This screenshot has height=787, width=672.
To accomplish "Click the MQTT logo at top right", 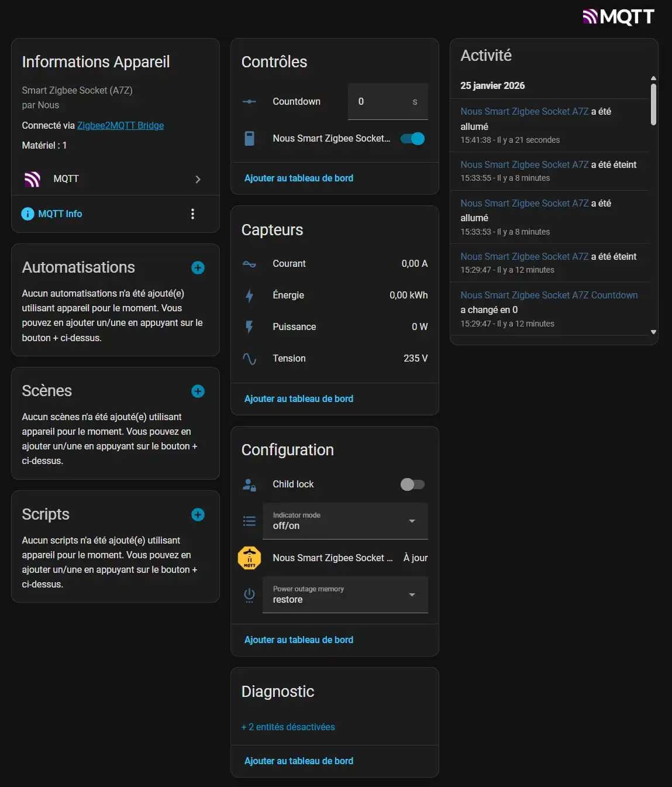I will (x=618, y=17).
